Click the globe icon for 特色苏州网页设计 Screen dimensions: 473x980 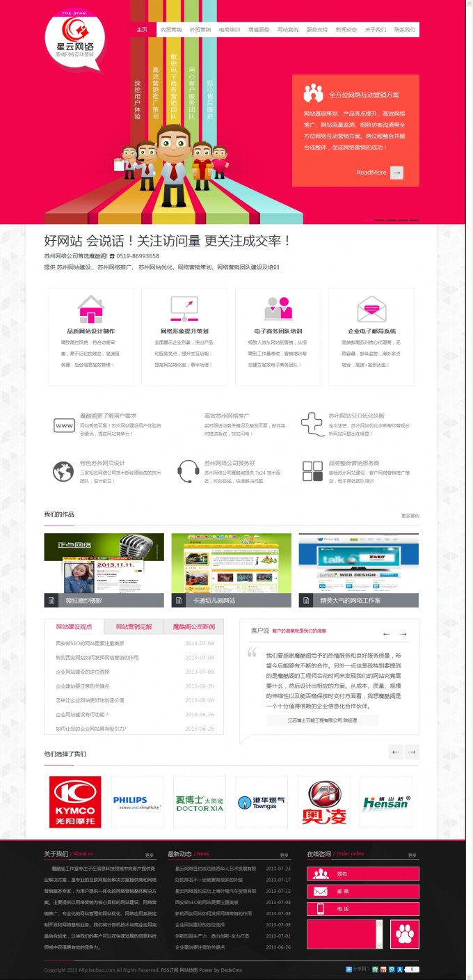[63, 471]
